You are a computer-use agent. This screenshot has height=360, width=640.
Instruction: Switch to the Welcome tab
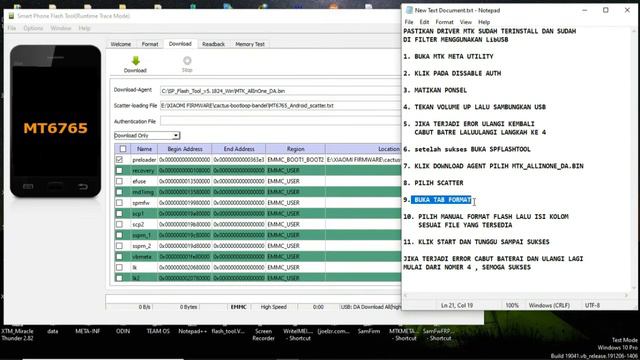[121, 44]
